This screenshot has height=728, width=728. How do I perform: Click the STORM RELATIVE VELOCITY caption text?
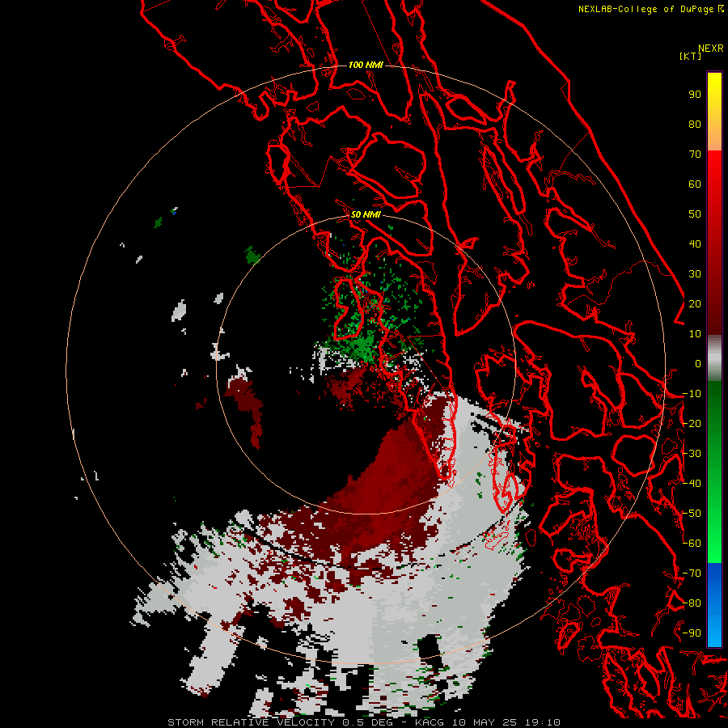pos(251,722)
